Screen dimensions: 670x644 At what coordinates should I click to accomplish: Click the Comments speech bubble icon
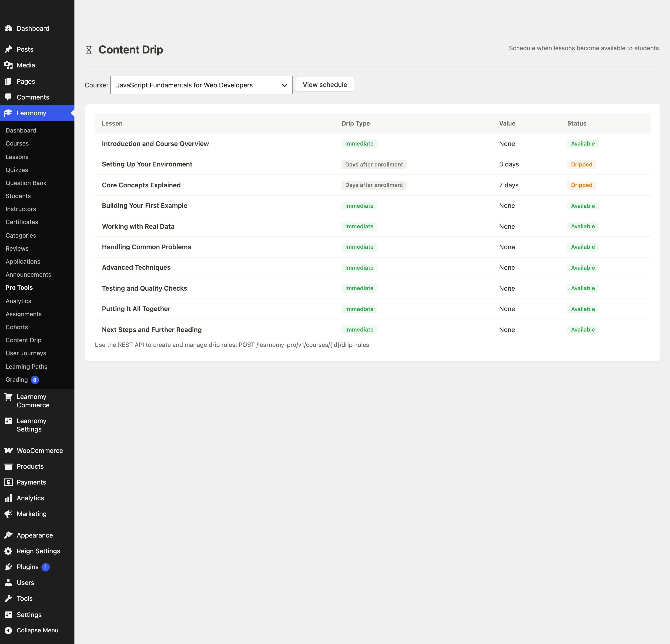click(x=9, y=97)
